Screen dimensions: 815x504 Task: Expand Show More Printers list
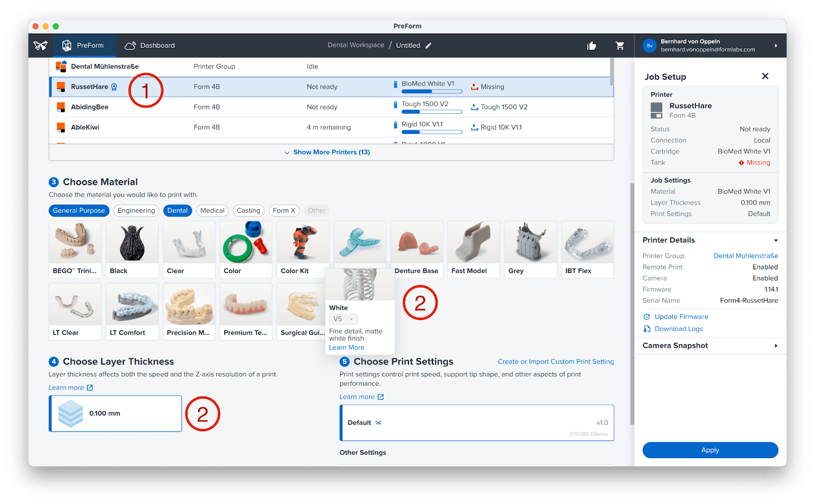point(327,152)
